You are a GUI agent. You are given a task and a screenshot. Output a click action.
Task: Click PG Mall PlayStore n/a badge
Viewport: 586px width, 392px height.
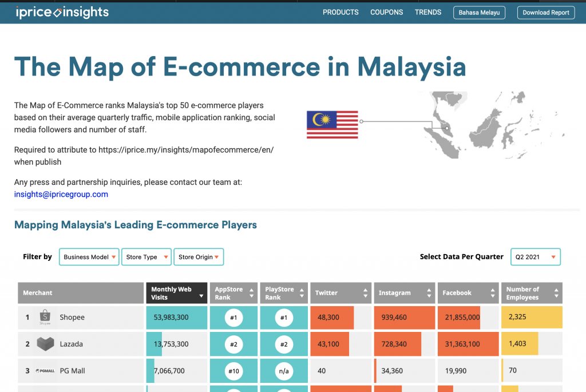tap(284, 371)
